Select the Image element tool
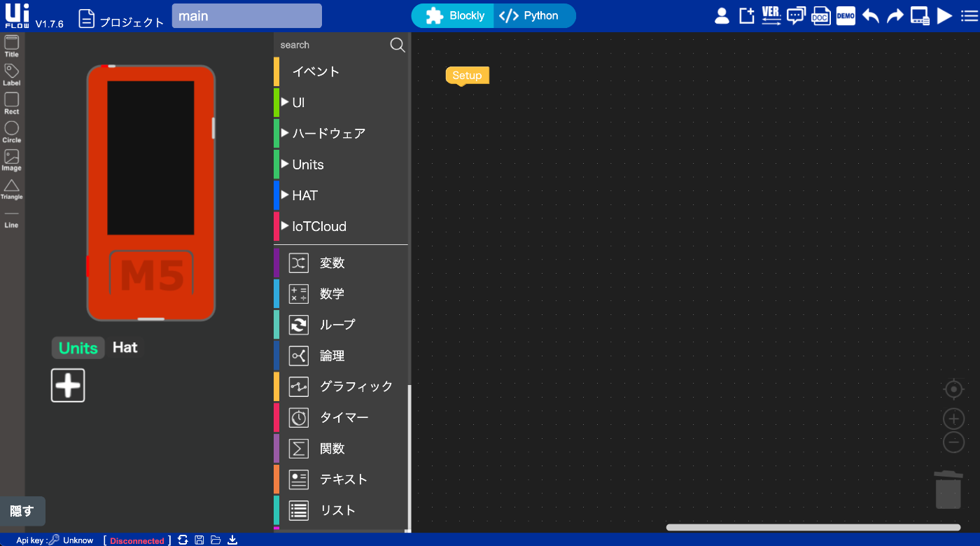This screenshot has height=546, width=980. click(12, 160)
